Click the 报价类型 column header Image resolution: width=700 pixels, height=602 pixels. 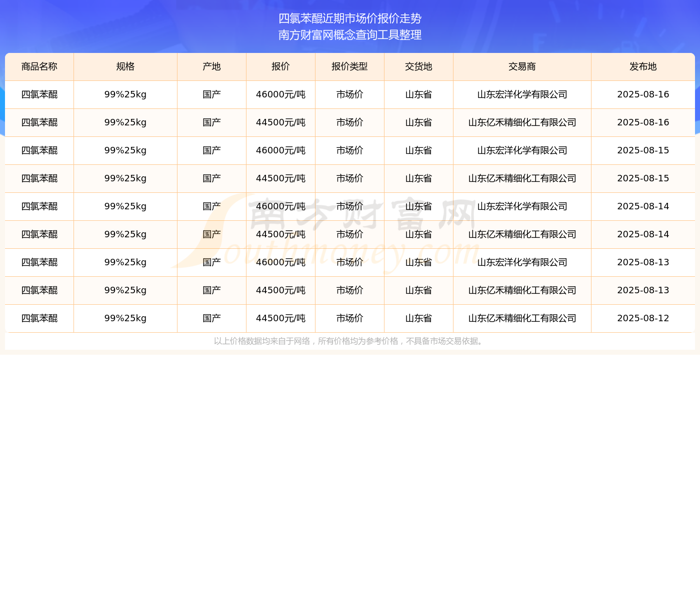tap(349, 66)
